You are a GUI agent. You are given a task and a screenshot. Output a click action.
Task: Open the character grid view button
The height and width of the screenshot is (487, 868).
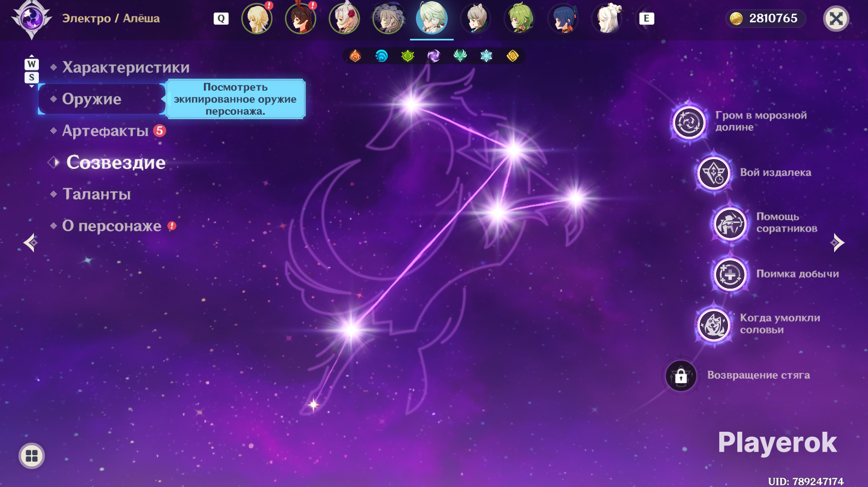(x=32, y=456)
